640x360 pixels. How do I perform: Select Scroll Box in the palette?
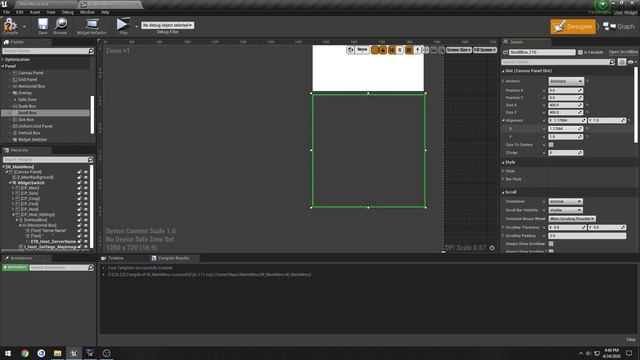27,113
